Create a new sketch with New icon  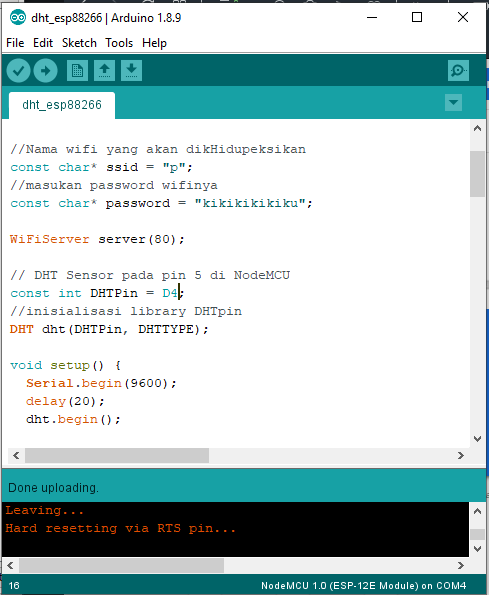(x=77, y=71)
